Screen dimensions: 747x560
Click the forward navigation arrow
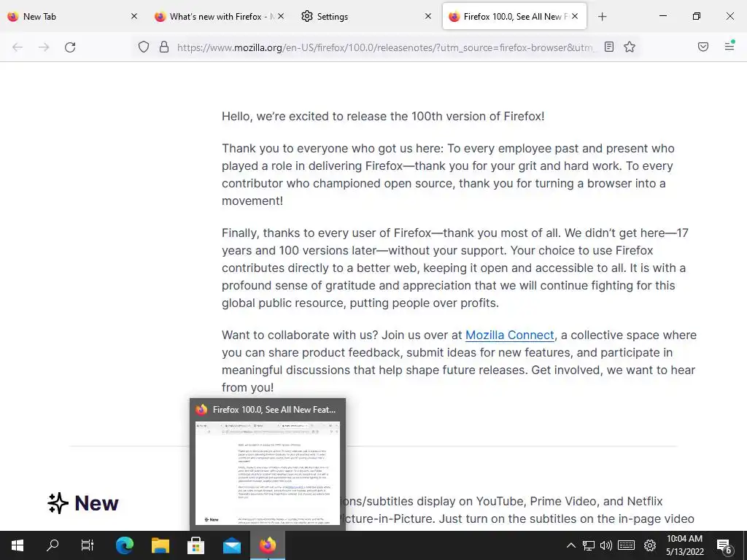[44, 47]
